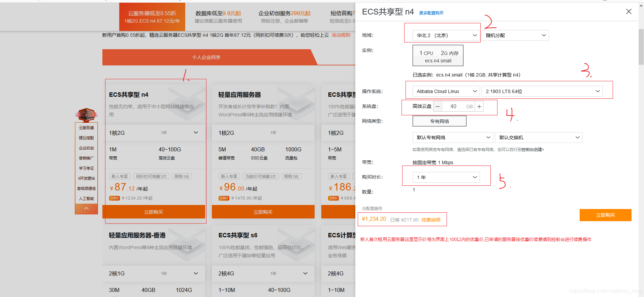Viewport: 644px width, 297px height.
Task: Click the ¥96.00 /年起 price
Action: (238, 187)
